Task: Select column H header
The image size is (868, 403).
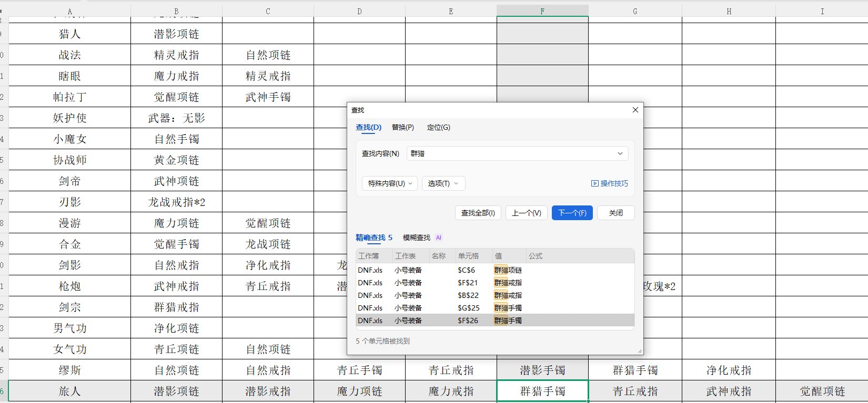Action: (729, 11)
